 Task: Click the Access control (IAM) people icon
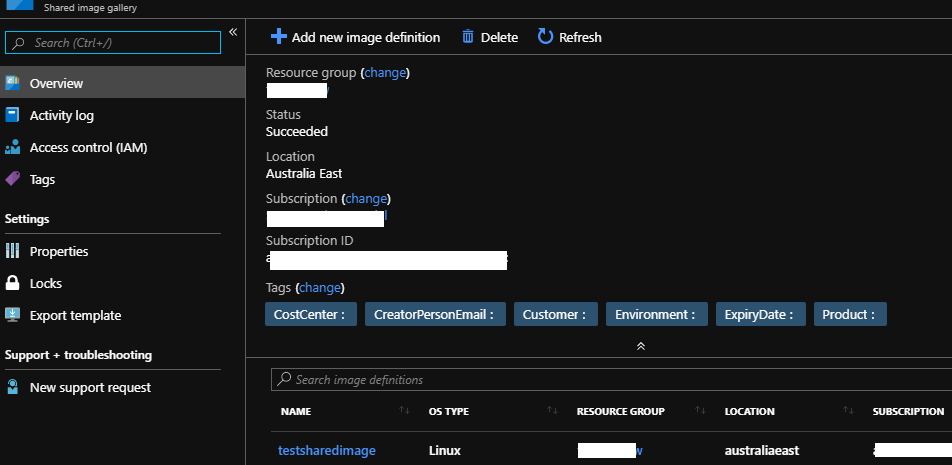(13, 147)
